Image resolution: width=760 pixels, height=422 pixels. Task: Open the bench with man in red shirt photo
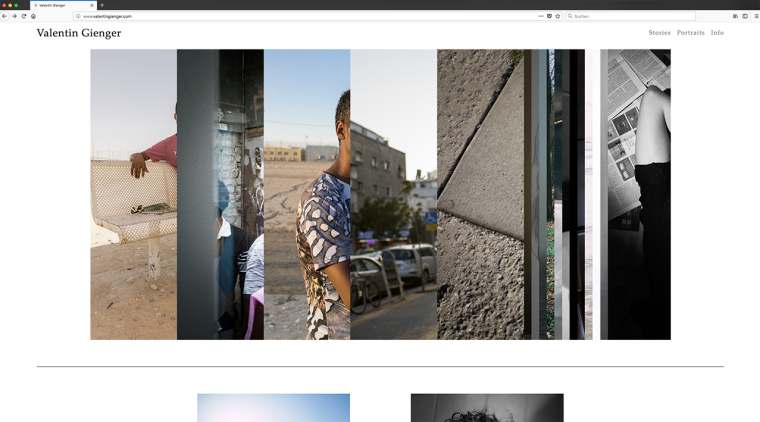[133, 194]
